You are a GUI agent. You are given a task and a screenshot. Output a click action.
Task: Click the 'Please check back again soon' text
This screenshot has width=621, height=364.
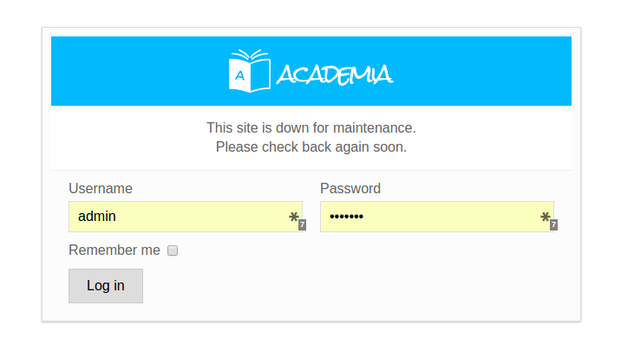(x=311, y=147)
